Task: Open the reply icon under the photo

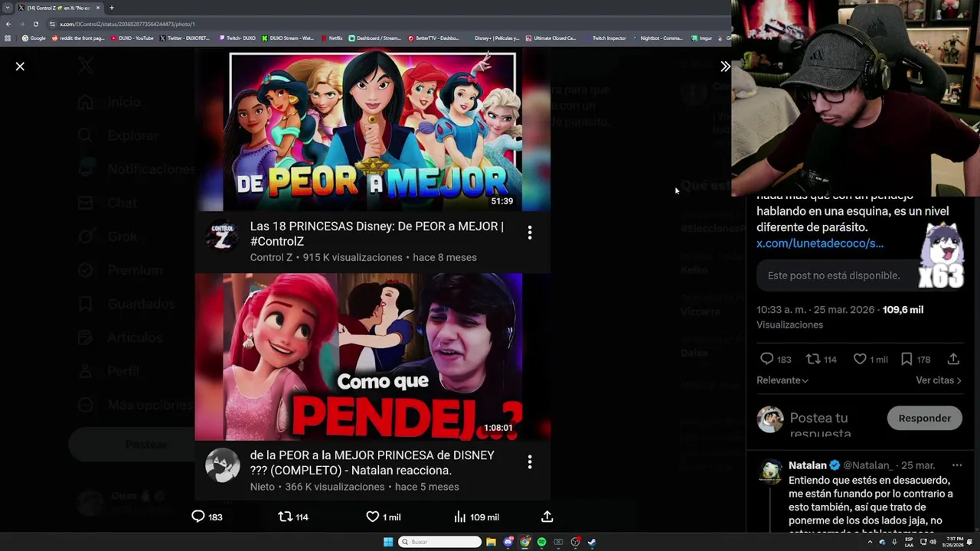Action: (x=198, y=517)
